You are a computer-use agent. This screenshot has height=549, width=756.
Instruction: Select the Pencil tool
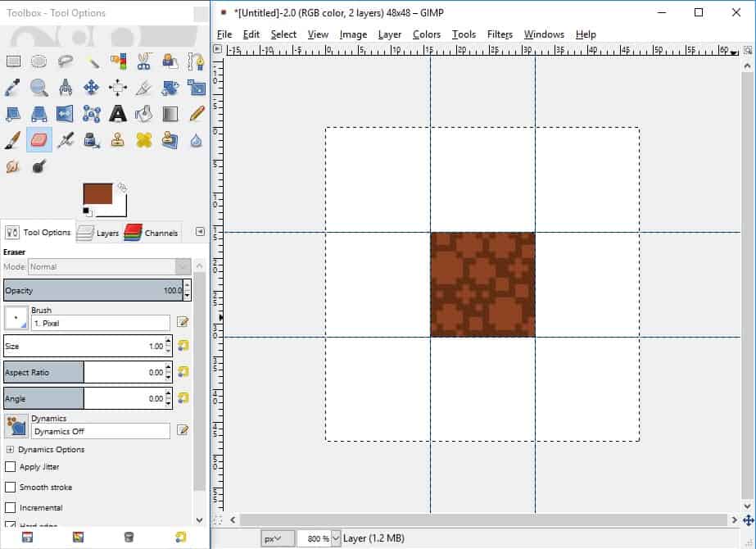click(197, 114)
